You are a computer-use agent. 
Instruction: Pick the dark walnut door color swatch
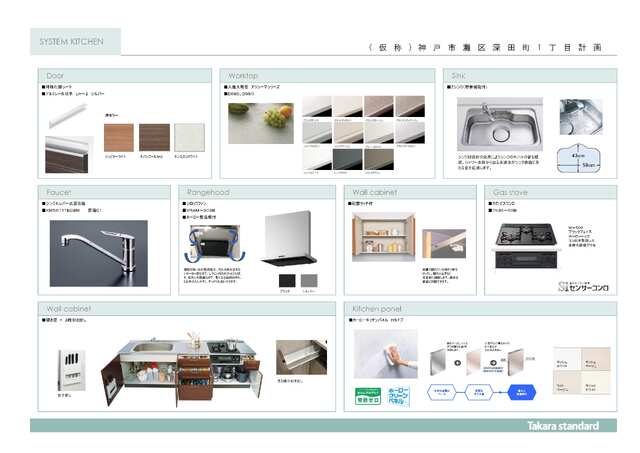pos(154,137)
